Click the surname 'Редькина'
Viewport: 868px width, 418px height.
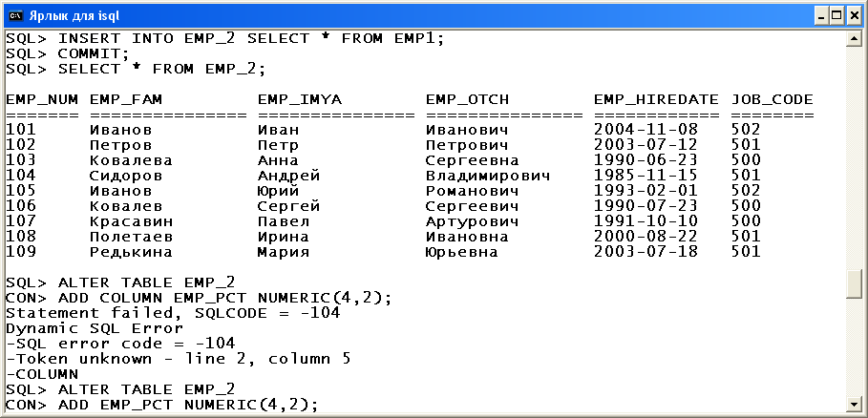[131, 253]
